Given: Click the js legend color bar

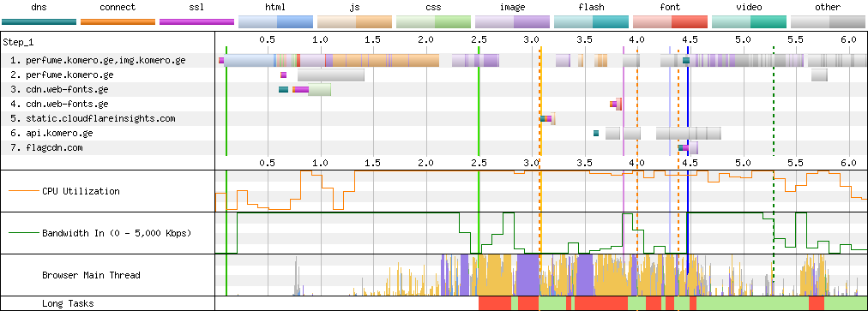Looking at the screenshot, I should [354, 21].
